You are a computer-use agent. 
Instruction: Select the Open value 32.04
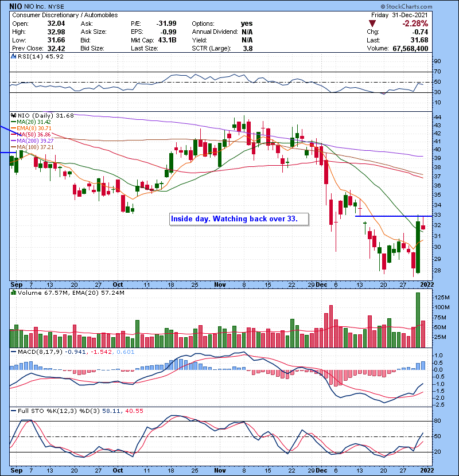[x=56, y=24]
